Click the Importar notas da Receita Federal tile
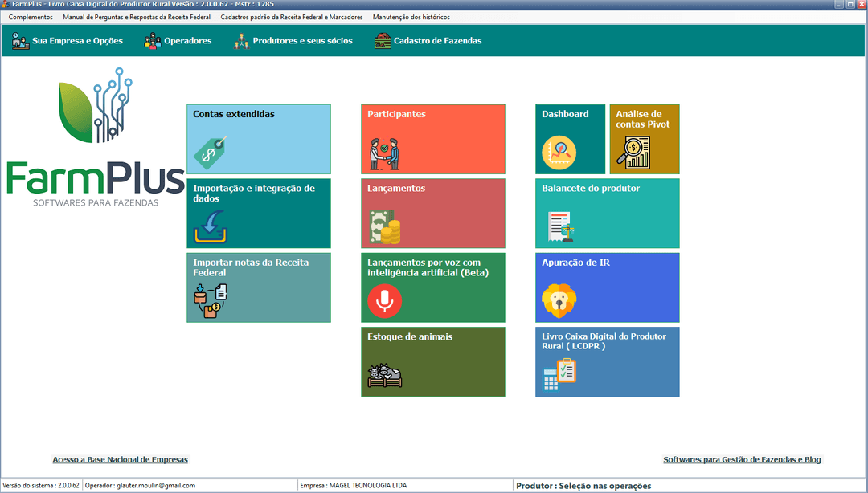Screen dimensions: 868x493 click(x=258, y=287)
